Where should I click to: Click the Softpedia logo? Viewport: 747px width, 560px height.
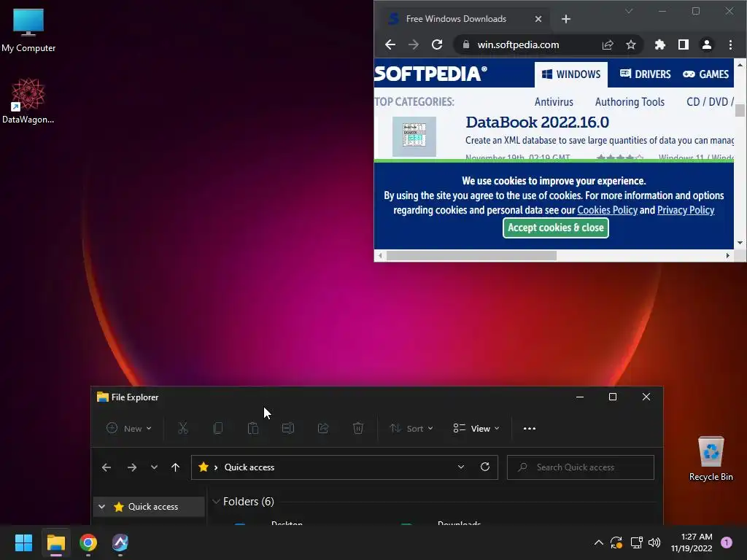pos(430,74)
